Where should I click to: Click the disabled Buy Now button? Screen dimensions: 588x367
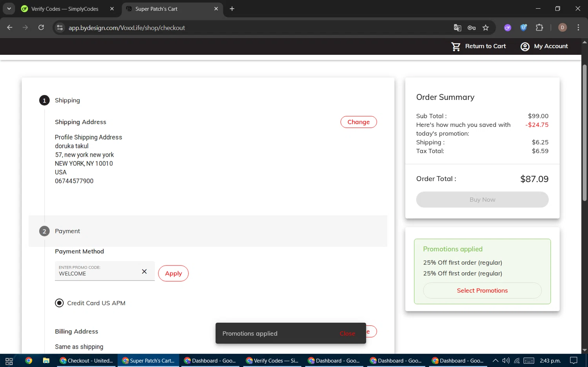482,200
